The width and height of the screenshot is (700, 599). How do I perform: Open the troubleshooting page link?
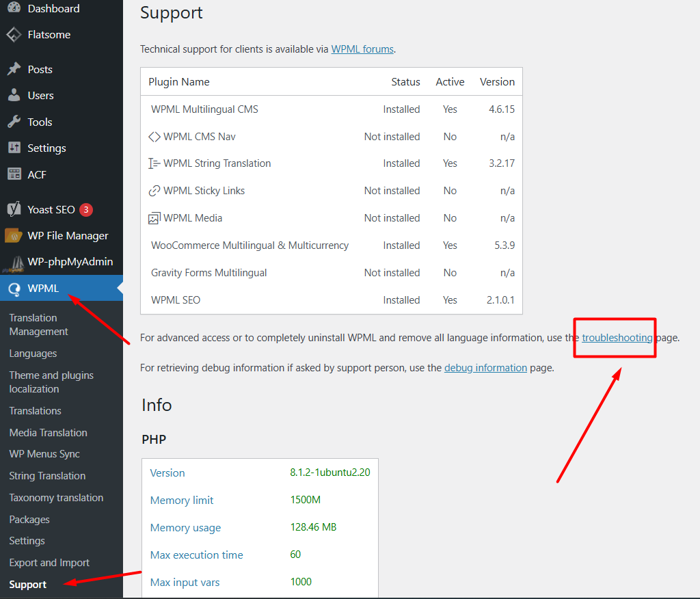[617, 338]
